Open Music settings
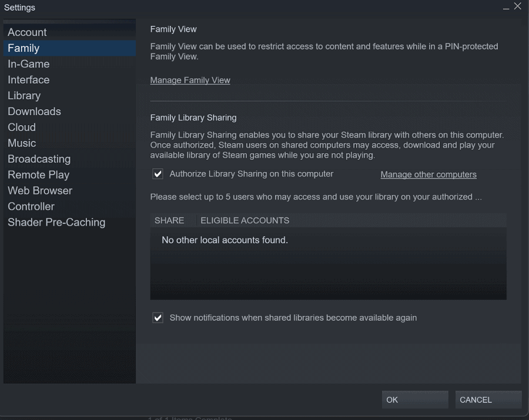Viewport: 529px width, 420px height. (69, 143)
